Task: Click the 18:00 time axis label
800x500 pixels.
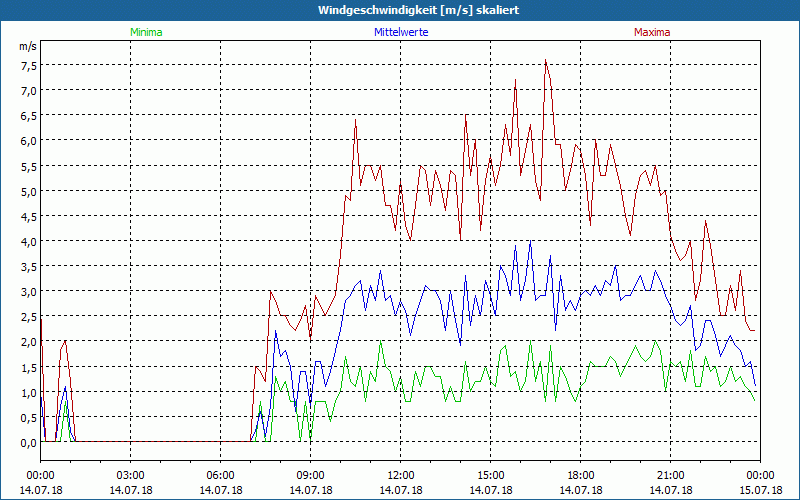Action: pyautogui.click(x=581, y=476)
